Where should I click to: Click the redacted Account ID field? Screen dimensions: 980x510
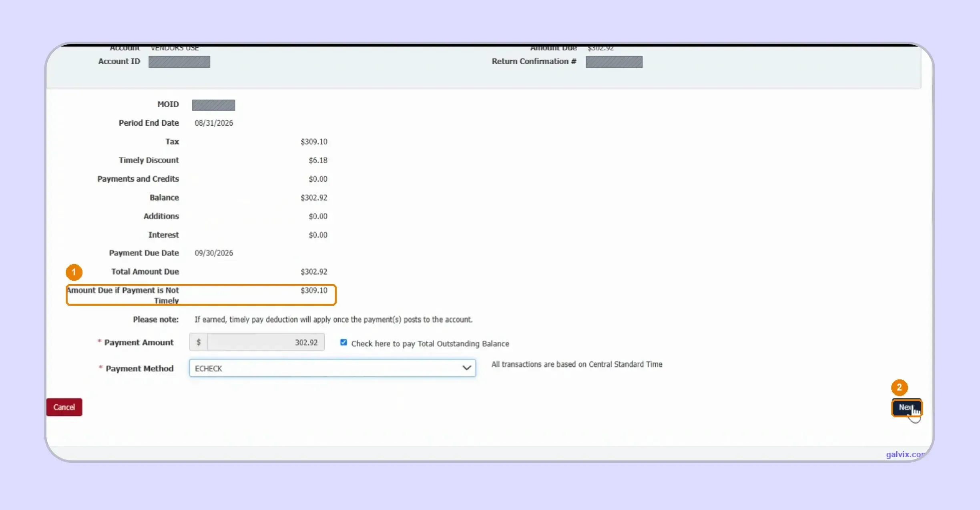tap(179, 62)
